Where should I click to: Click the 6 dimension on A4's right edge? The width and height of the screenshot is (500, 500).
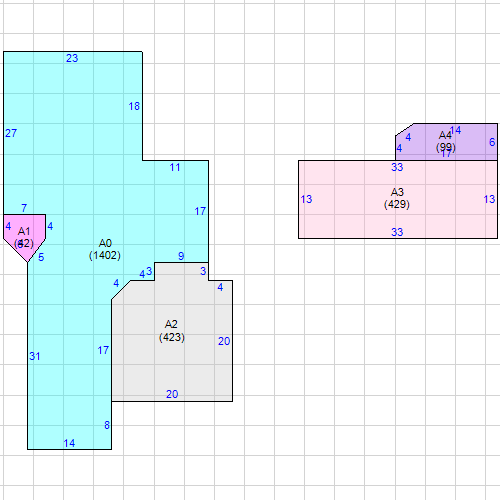pos(492,142)
